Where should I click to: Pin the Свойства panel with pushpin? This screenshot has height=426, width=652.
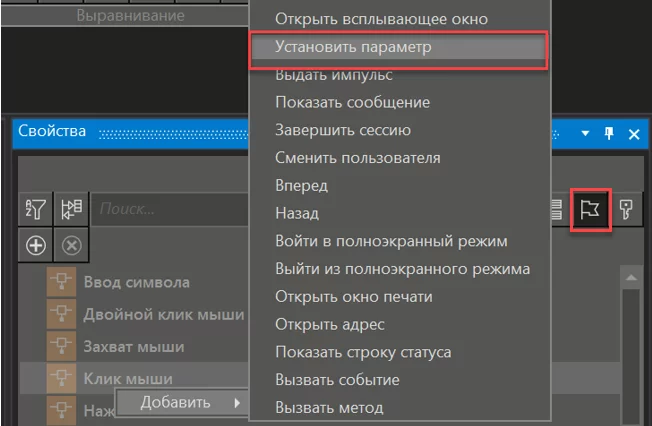[x=610, y=133]
